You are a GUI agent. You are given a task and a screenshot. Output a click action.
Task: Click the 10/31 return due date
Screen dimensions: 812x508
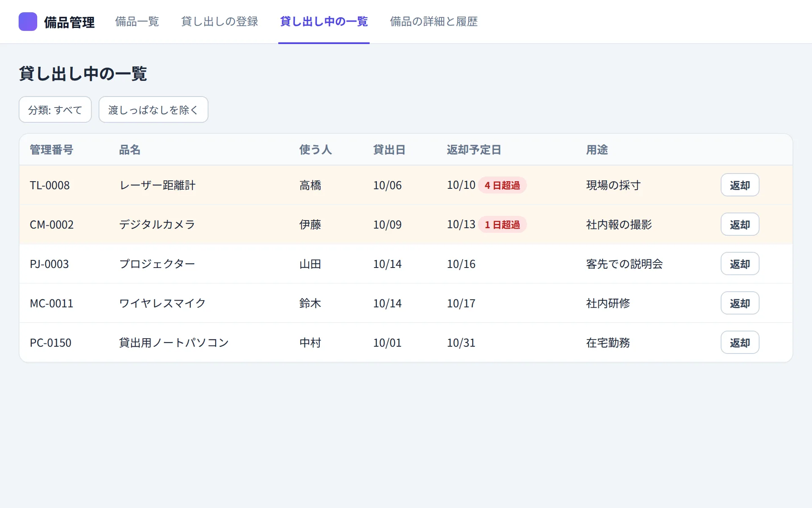tap(461, 343)
